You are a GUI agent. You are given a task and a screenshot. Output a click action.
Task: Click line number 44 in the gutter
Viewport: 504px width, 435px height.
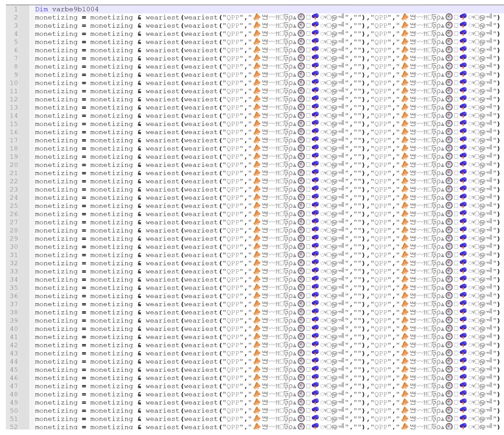[14, 361]
